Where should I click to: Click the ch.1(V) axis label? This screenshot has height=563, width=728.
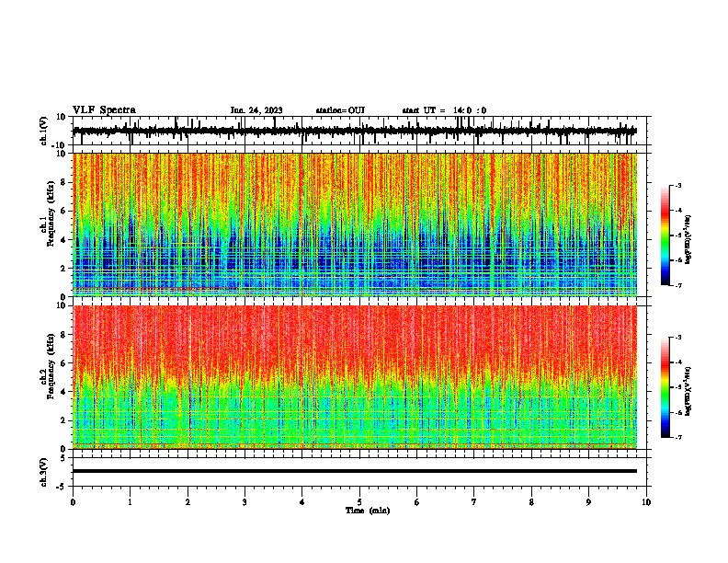44,131
